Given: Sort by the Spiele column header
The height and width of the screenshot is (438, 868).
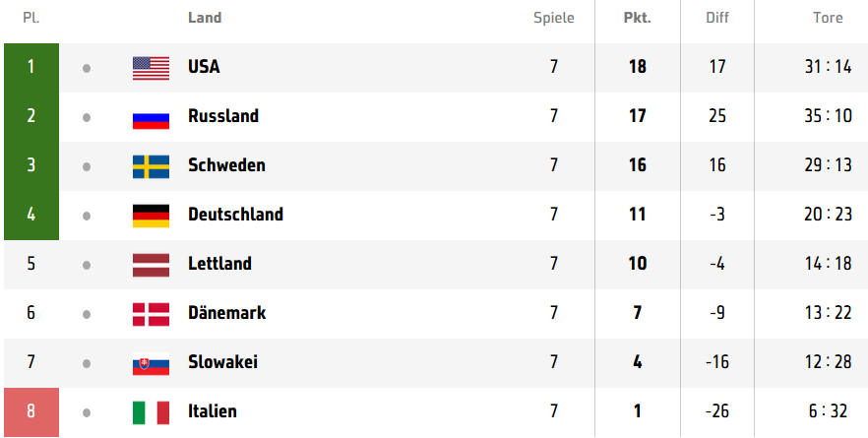Looking at the screenshot, I should click(553, 18).
